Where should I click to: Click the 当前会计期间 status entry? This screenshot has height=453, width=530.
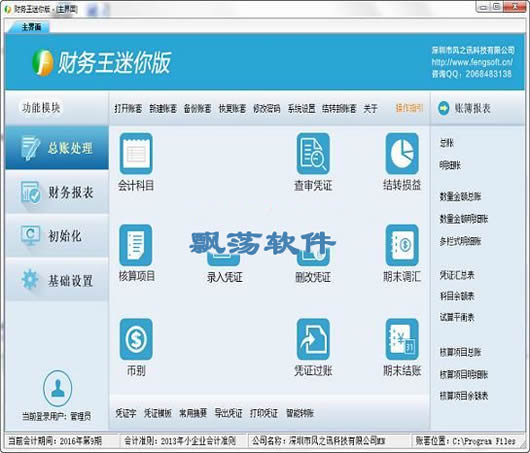coord(55,440)
